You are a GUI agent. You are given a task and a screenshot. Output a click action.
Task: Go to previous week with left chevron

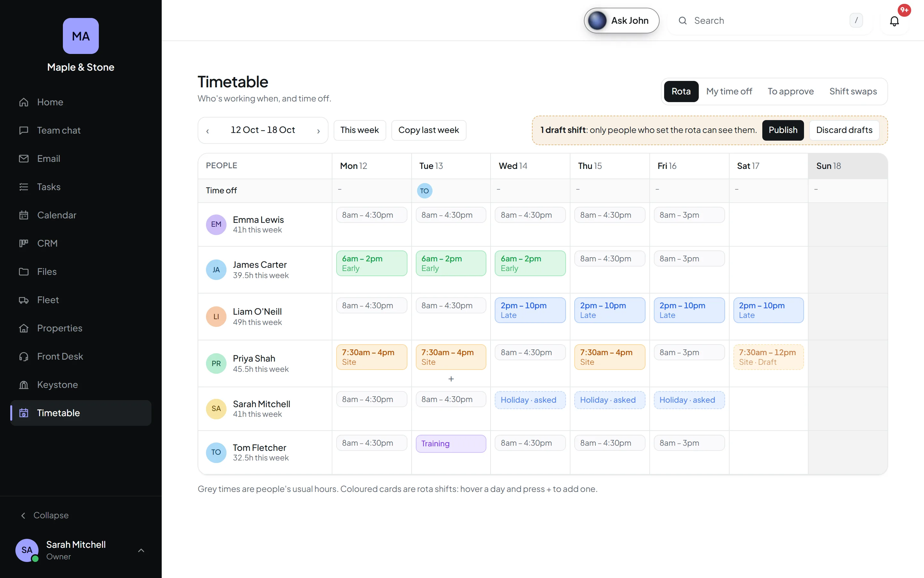207,131
